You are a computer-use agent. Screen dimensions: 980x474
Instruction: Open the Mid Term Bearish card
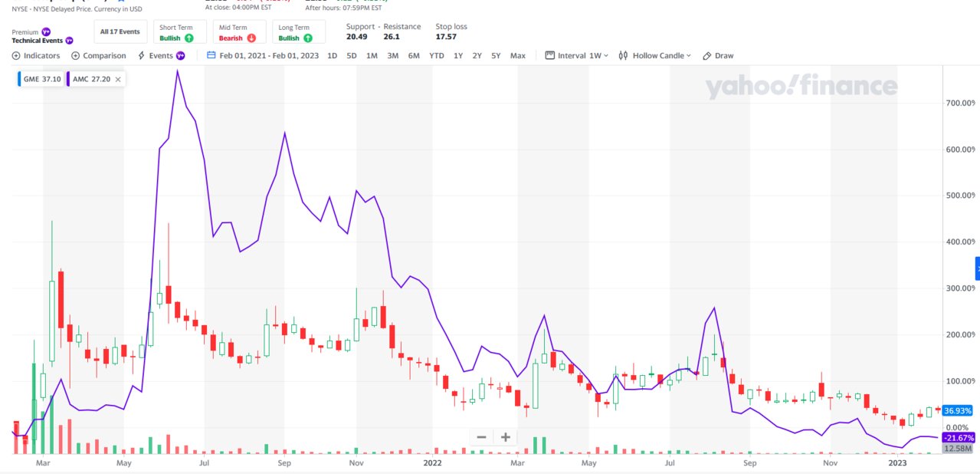[240, 32]
